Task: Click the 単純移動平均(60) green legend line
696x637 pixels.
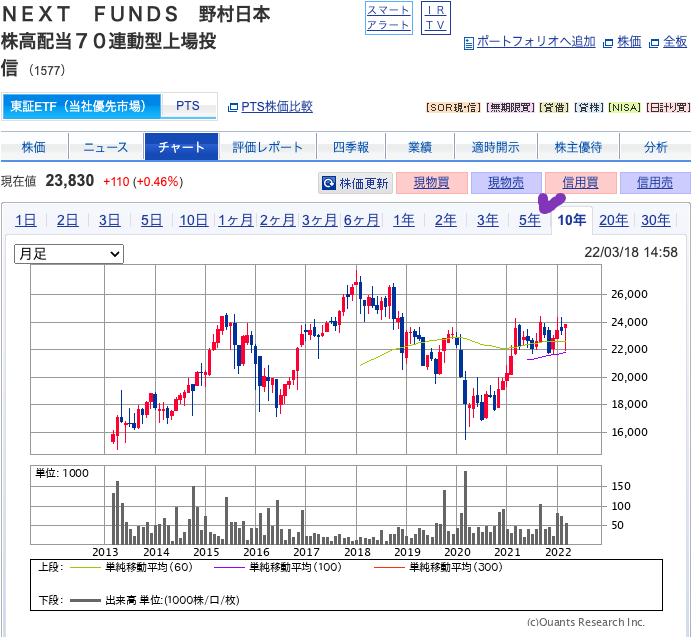Action: pyautogui.click(x=85, y=567)
